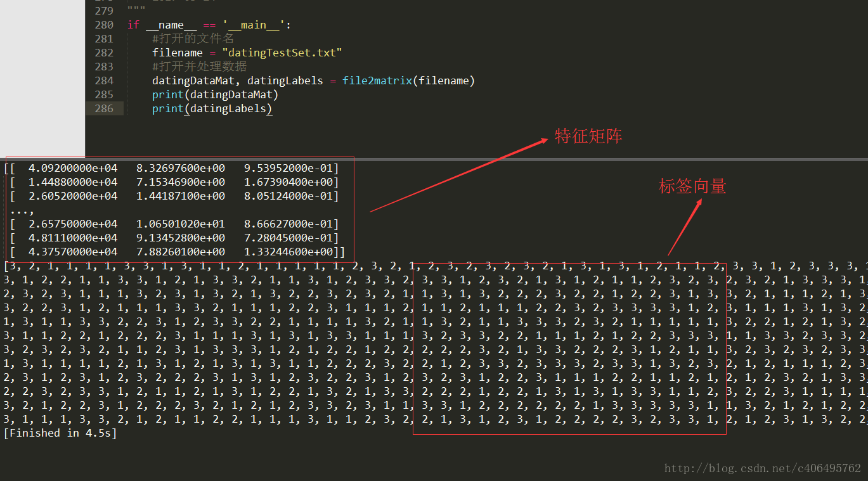Viewport: 868px width, 481px height.
Task: Place cursor in comment '#打开并处理数据'
Action: click(200, 67)
